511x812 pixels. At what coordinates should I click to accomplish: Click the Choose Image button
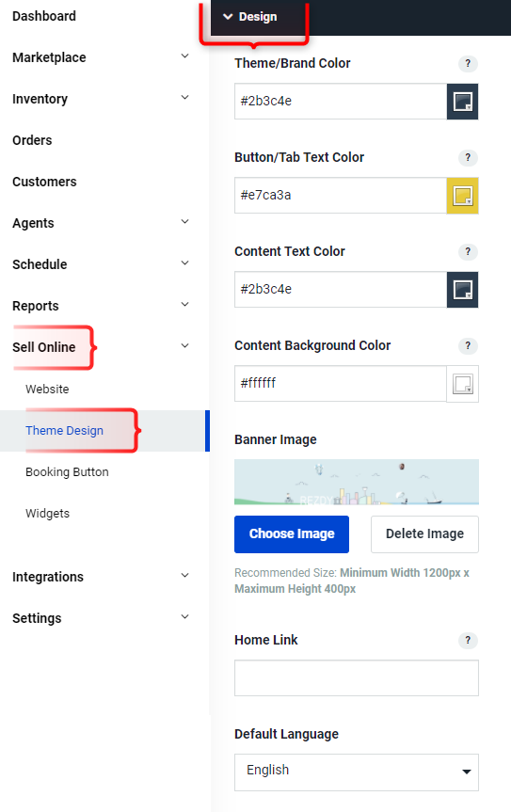292,533
